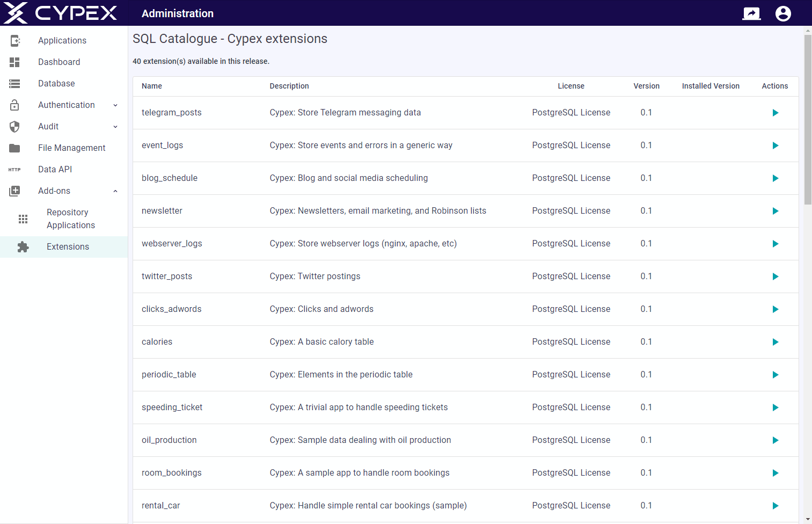Select the rental_car extension name

pos(161,506)
